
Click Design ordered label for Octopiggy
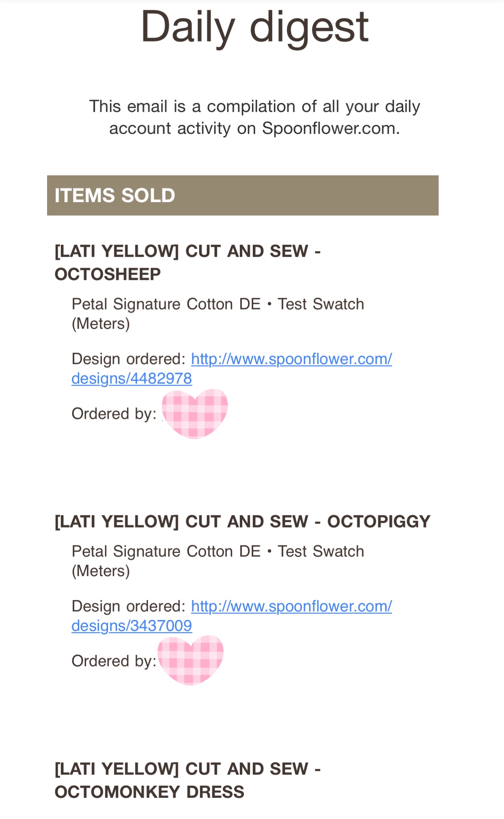129,606
